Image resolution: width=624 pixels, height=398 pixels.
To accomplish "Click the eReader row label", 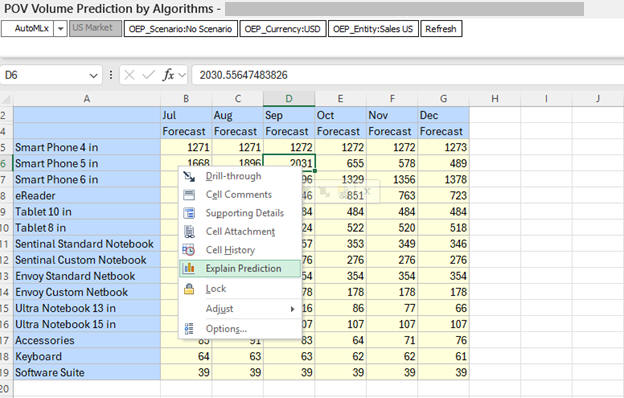I will [87, 195].
